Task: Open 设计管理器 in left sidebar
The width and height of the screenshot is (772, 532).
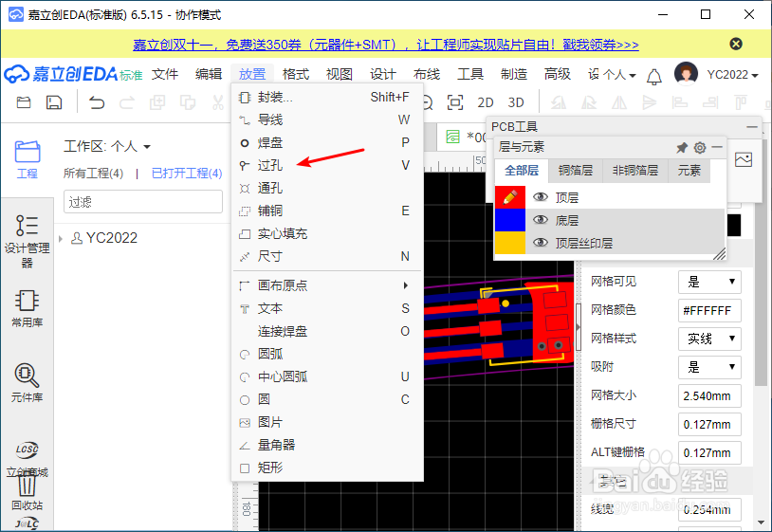Action: pos(28,241)
